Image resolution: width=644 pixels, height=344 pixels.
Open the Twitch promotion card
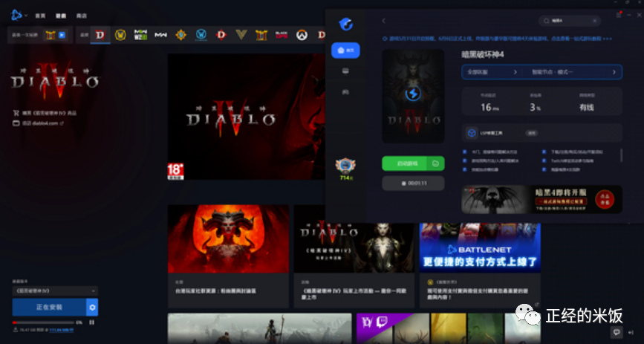click(x=449, y=328)
